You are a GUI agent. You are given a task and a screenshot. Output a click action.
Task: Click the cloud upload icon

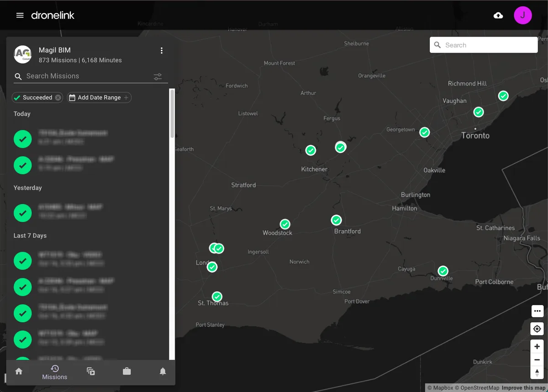coord(498,16)
